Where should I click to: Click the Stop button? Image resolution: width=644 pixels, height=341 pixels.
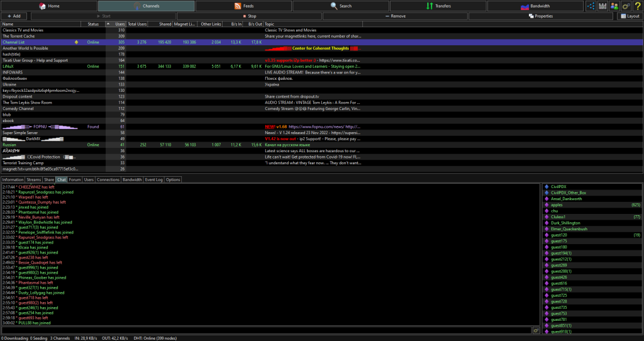tap(249, 16)
